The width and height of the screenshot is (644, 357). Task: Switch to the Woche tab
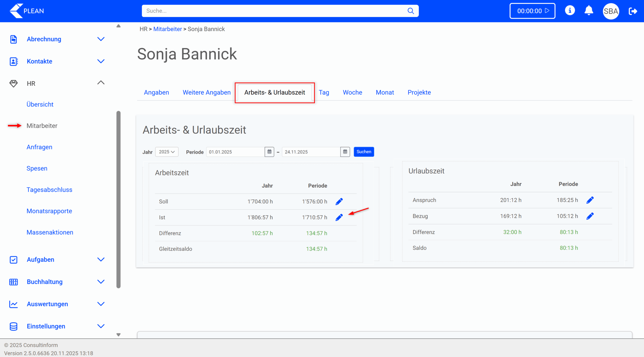tap(352, 92)
